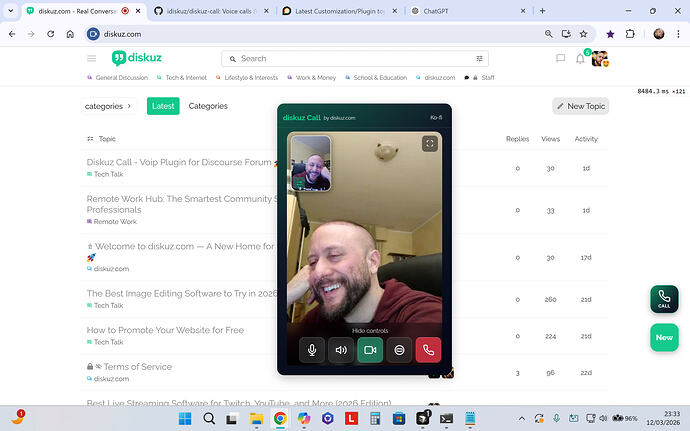Open the chat icon in forum header

tap(560, 58)
